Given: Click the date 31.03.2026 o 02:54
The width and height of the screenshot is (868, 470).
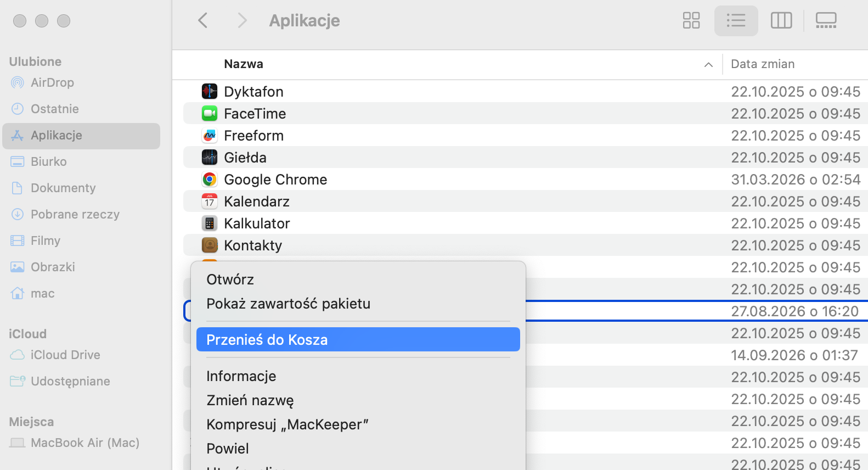Looking at the screenshot, I should (796, 180).
